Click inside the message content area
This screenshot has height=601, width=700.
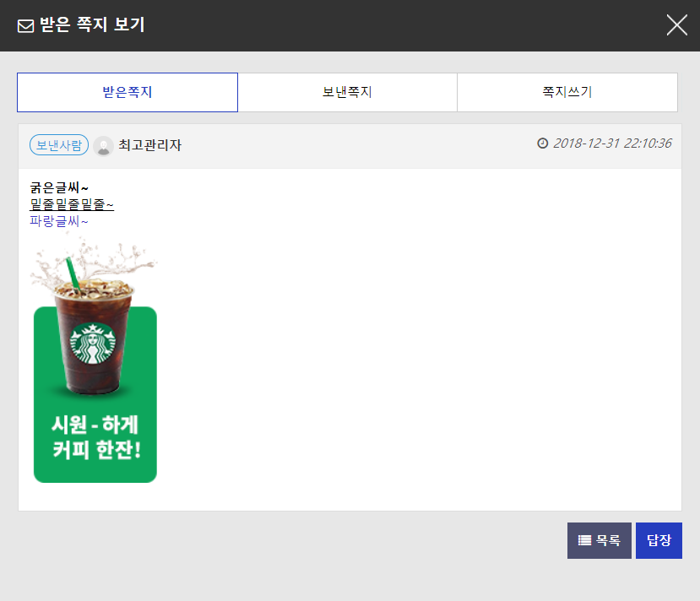380,338
